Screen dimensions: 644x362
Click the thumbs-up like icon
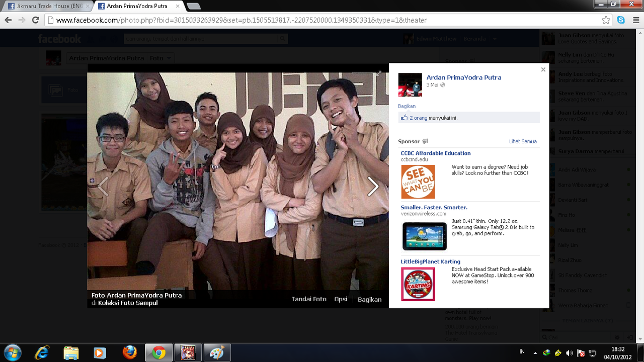[404, 118]
